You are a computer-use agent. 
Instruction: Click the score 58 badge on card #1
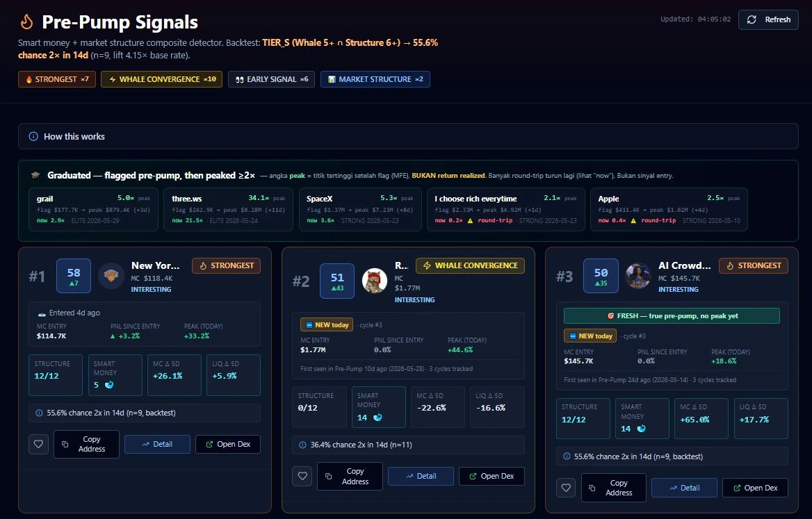[74, 276]
